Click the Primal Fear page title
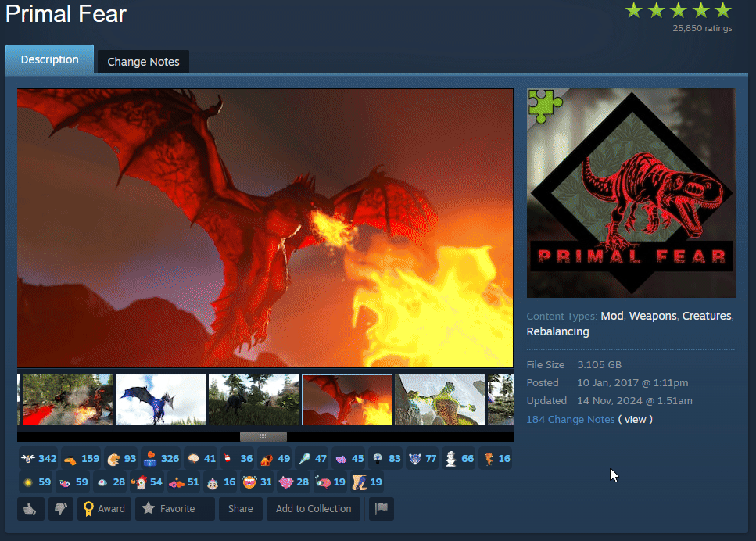This screenshot has width=756, height=541. [x=66, y=13]
